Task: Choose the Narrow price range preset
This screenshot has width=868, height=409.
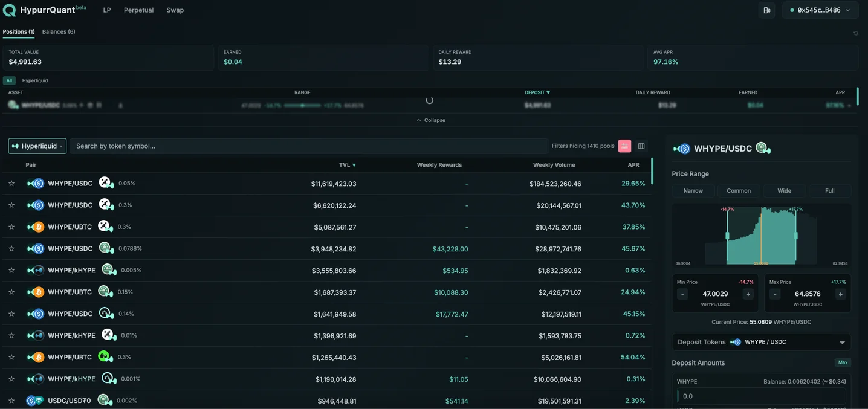Action: (693, 191)
